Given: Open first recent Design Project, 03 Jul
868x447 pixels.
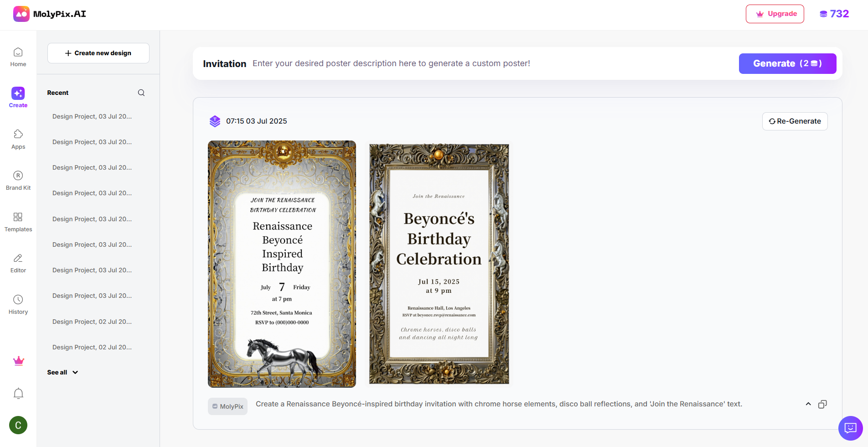Looking at the screenshot, I should 92,116.
